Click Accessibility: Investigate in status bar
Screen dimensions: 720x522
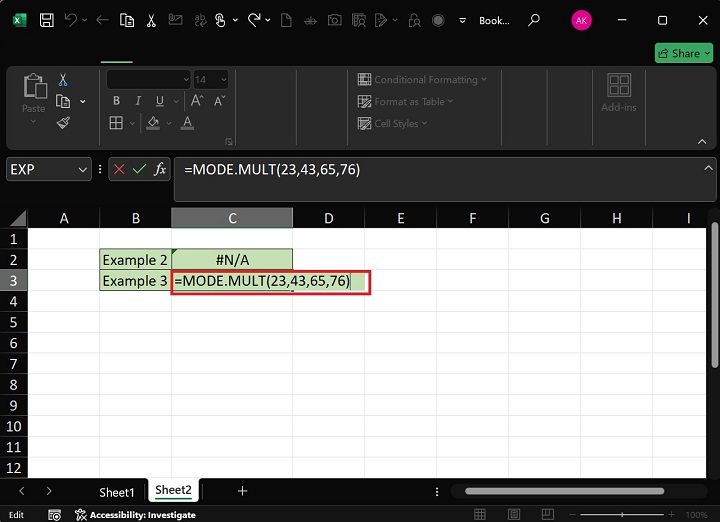(135, 515)
